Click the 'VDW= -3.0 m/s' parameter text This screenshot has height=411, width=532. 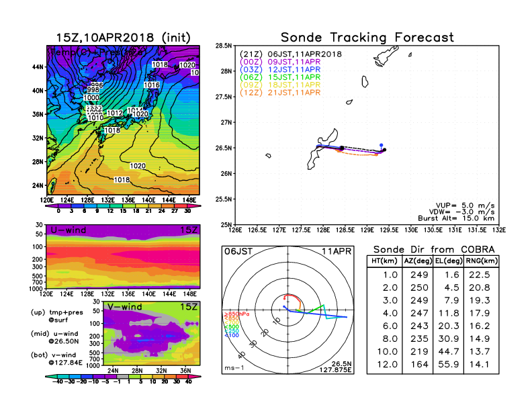coord(461,212)
